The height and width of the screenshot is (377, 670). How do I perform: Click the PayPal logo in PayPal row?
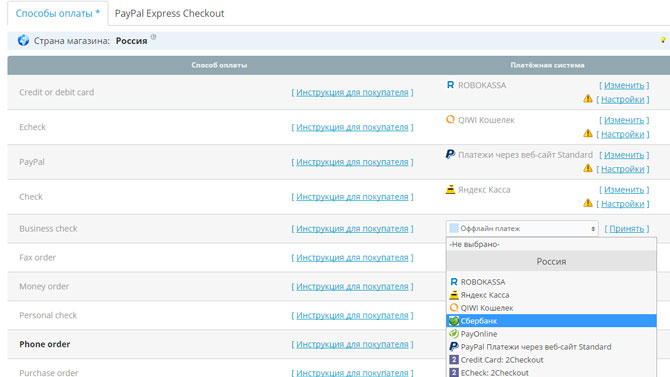click(x=450, y=154)
